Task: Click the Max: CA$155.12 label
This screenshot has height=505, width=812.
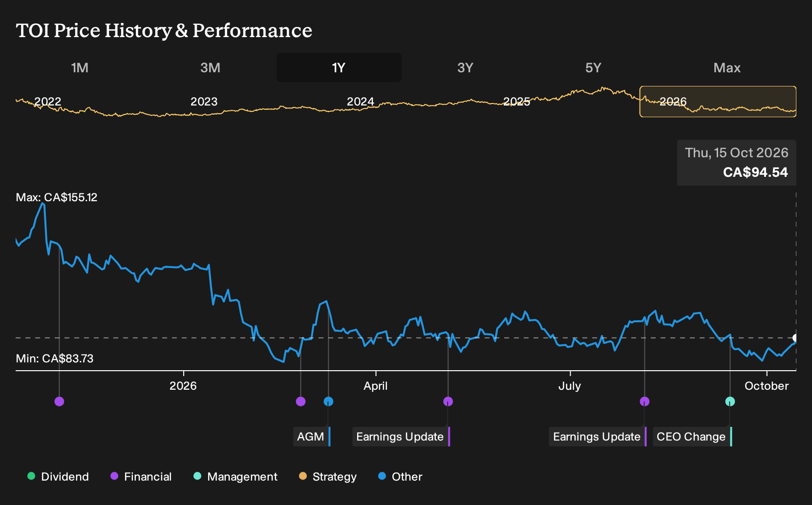Action: coord(57,197)
